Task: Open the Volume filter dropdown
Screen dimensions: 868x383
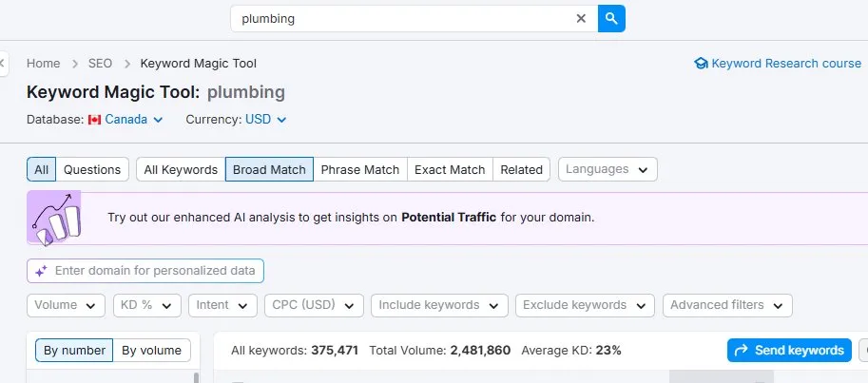Action: [x=66, y=305]
